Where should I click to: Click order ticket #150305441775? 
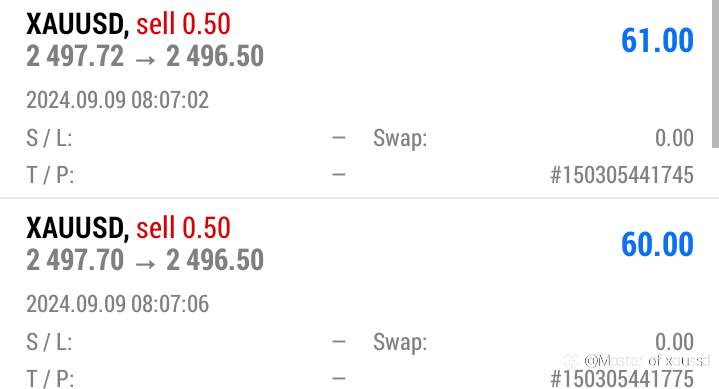pyautogui.click(x=622, y=379)
